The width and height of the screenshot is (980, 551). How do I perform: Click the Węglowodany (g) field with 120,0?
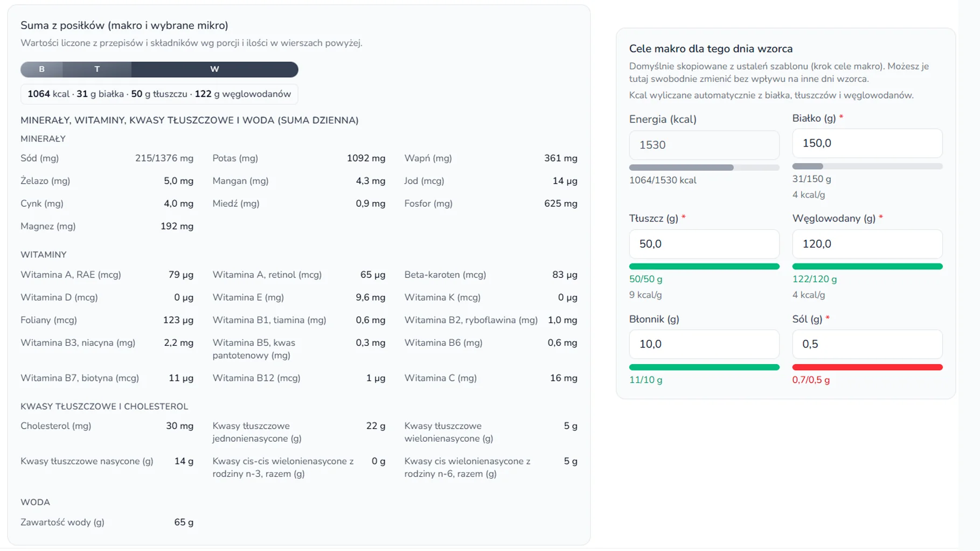tap(867, 244)
